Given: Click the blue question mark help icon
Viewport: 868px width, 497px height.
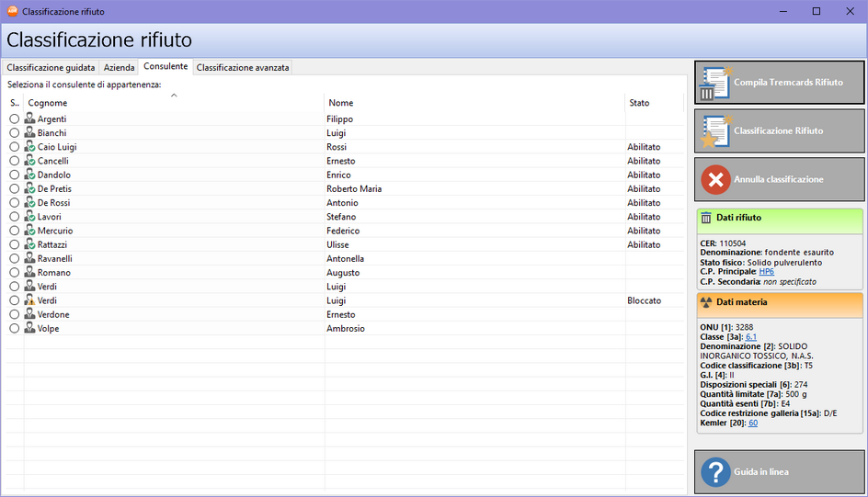Looking at the screenshot, I should point(715,471).
